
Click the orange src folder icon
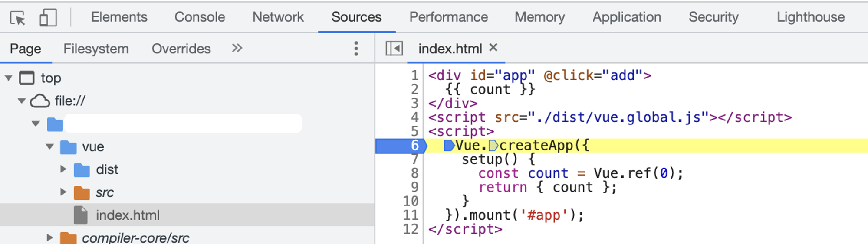coord(82,193)
